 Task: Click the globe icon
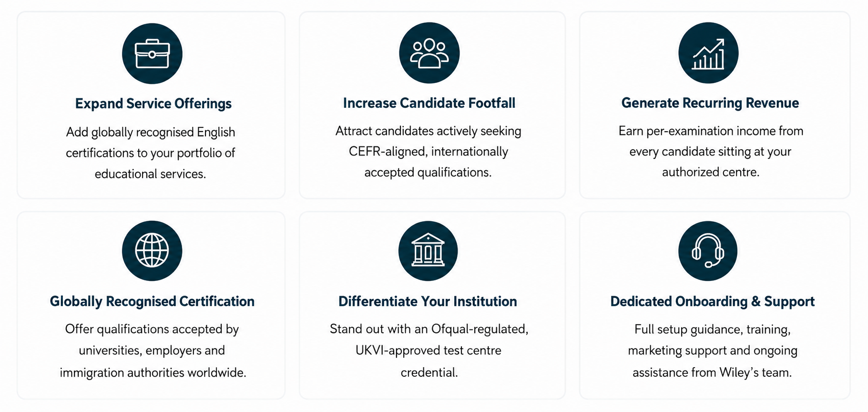coord(152,251)
